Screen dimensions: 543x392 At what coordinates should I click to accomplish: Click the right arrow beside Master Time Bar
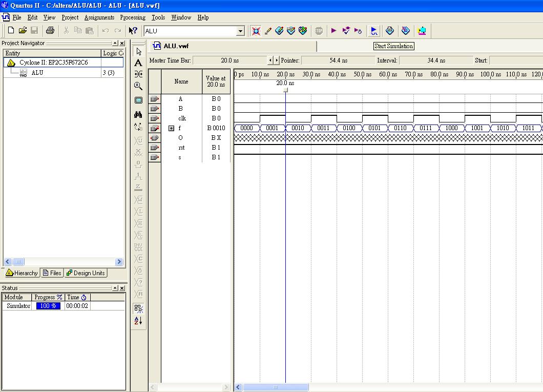coord(277,60)
